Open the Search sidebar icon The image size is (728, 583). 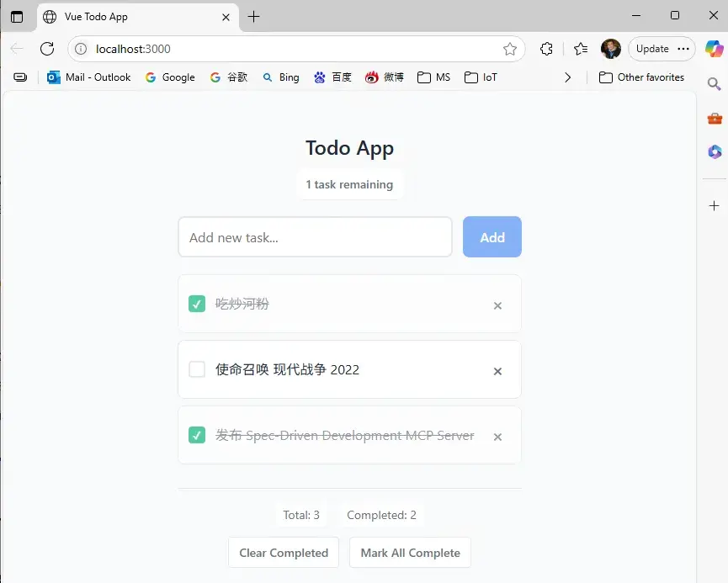(x=714, y=84)
